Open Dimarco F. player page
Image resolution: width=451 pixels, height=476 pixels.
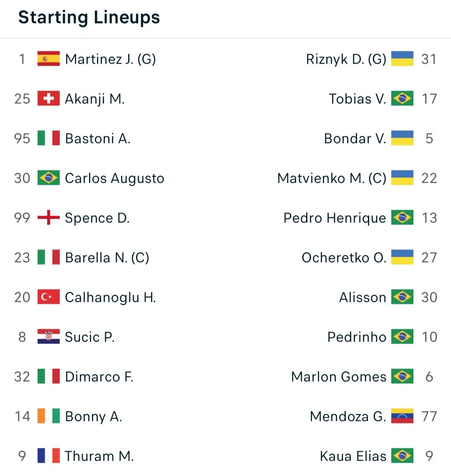pyautogui.click(x=99, y=377)
